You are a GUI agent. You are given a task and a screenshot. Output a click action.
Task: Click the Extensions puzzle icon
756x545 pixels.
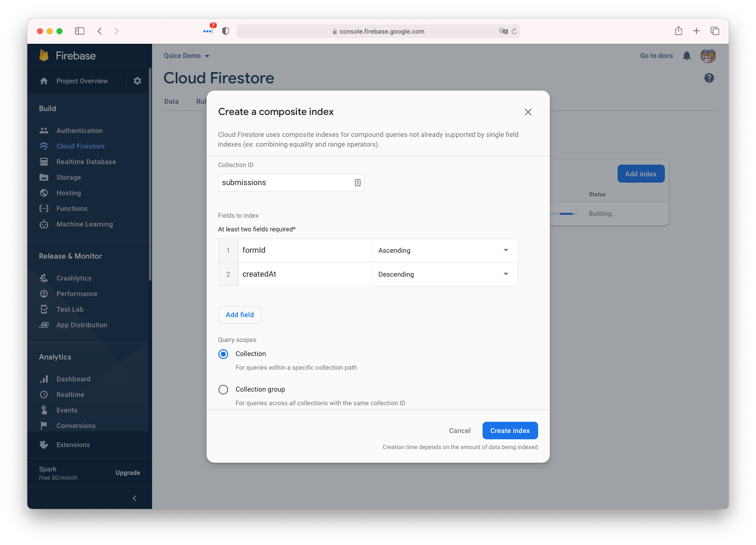(x=44, y=445)
